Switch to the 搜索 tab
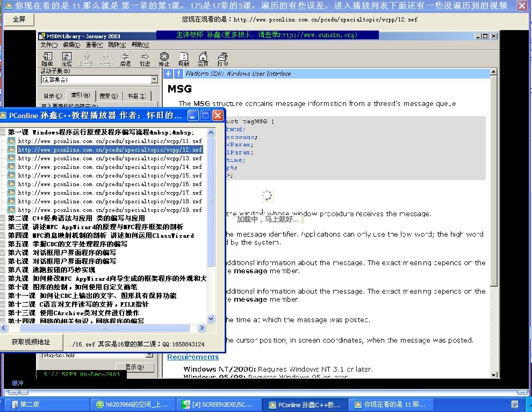The width and height of the screenshot is (532, 412). tap(109, 96)
